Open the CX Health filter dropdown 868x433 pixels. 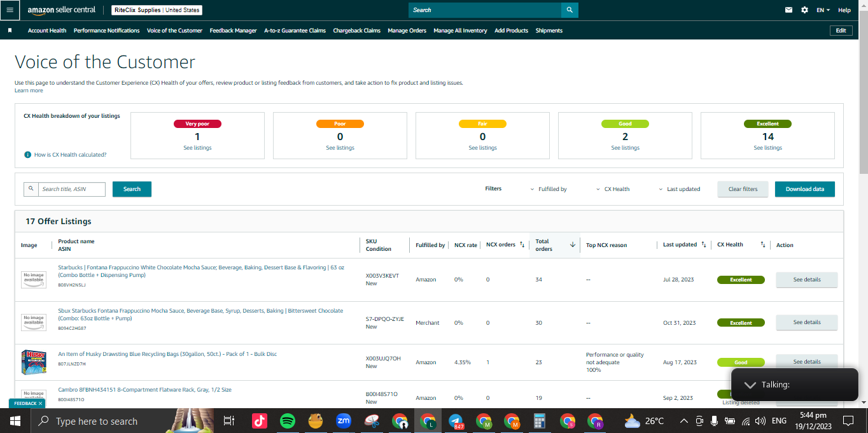(x=613, y=189)
